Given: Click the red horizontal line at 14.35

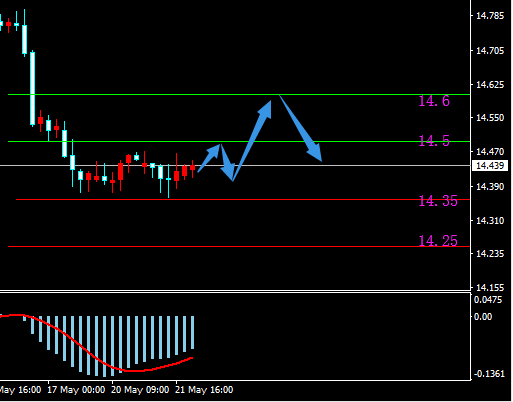Looking at the screenshot, I should (x=243, y=199).
